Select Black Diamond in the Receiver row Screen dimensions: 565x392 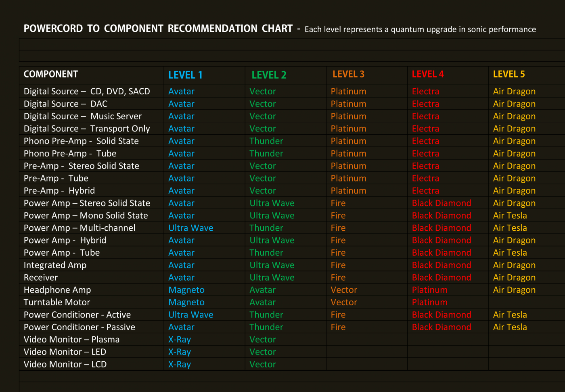[442, 277]
